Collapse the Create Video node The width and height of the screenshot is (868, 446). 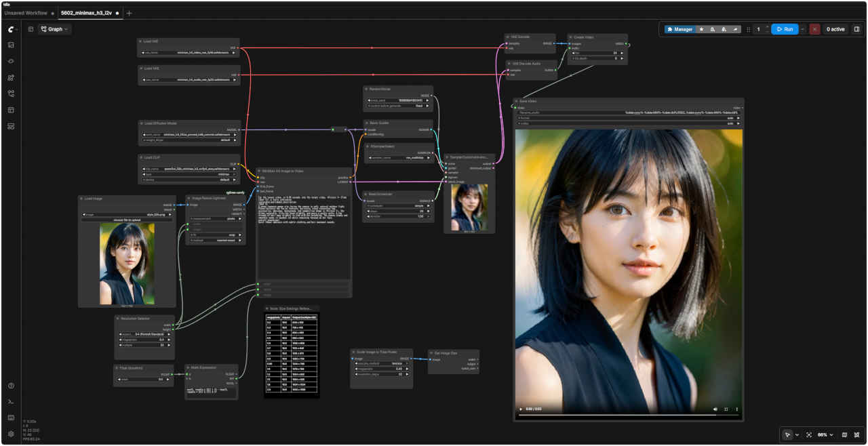tap(570, 37)
